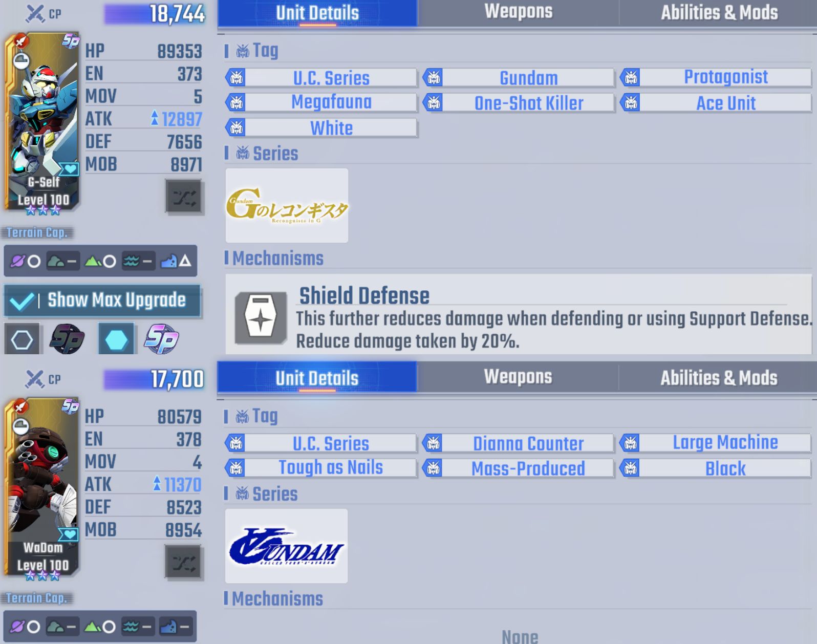Screen dimensions: 817x644
Task: Click G-Self's Terrain Cap. label
Action: tap(37, 233)
